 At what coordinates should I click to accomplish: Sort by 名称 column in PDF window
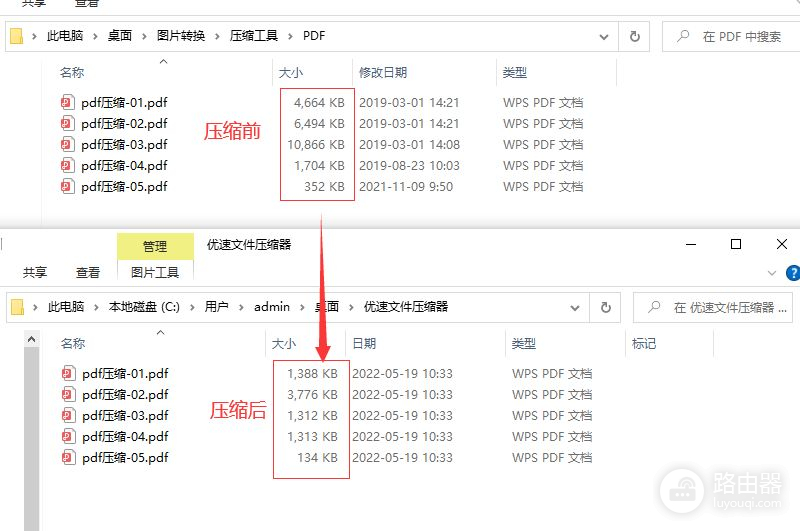(72, 73)
